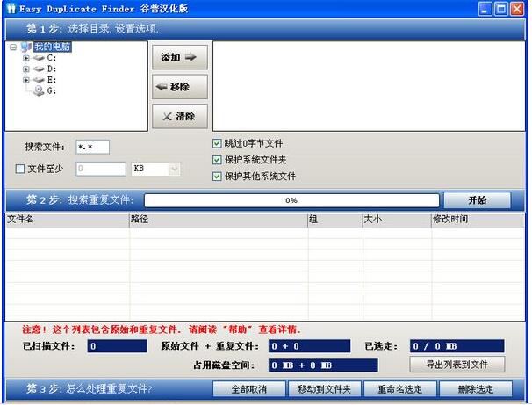Viewport: 532px width, 405px height.
Task: Close the Easy Duplicate Finder window
Action: (x=517, y=9)
